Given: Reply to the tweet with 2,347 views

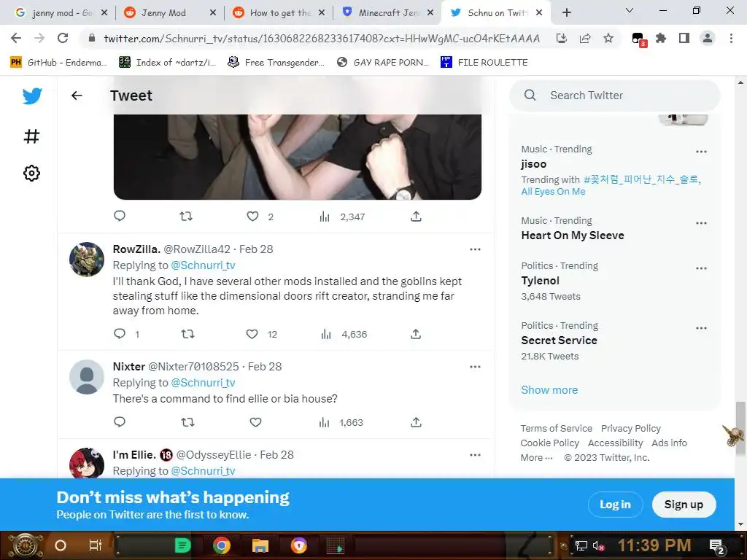Looking at the screenshot, I should pos(120,216).
